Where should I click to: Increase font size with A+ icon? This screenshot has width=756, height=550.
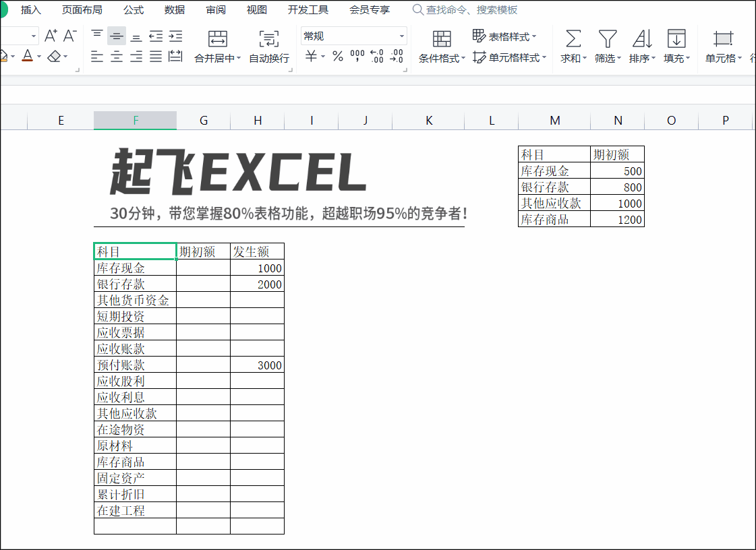[51, 36]
